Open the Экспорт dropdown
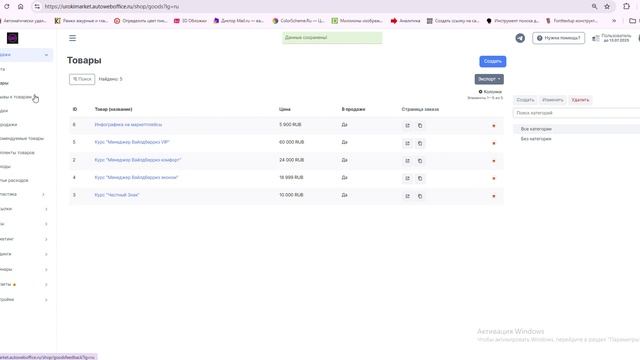640x360 pixels. tap(489, 79)
